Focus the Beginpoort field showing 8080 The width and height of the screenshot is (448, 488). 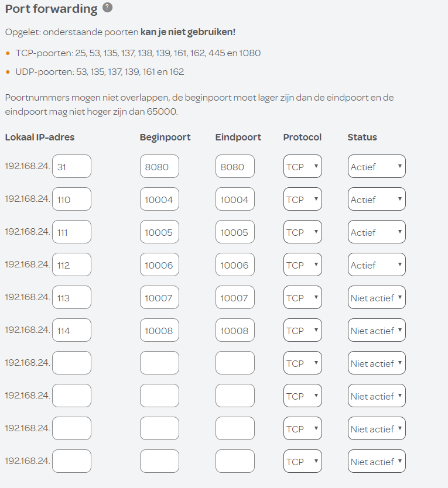coord(159,167)
